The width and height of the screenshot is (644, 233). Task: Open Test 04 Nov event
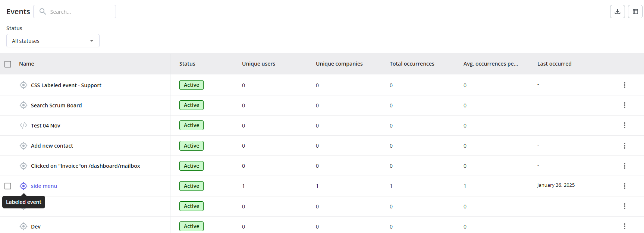[x=45, y=126]
